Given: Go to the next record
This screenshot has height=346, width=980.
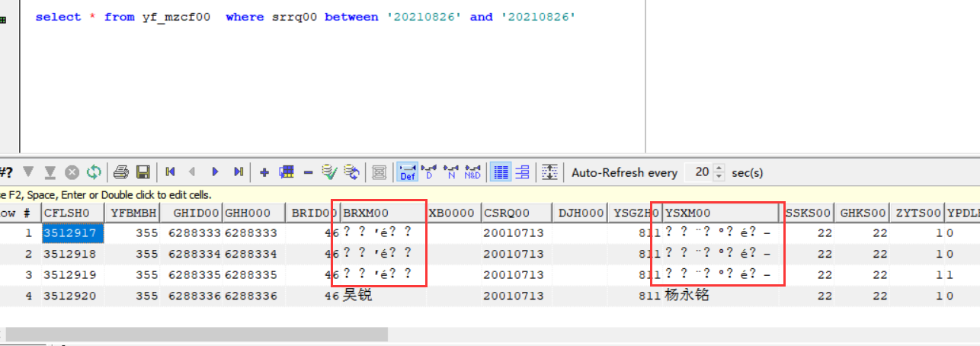Looking at the screenshot, I should click(216, 171).
